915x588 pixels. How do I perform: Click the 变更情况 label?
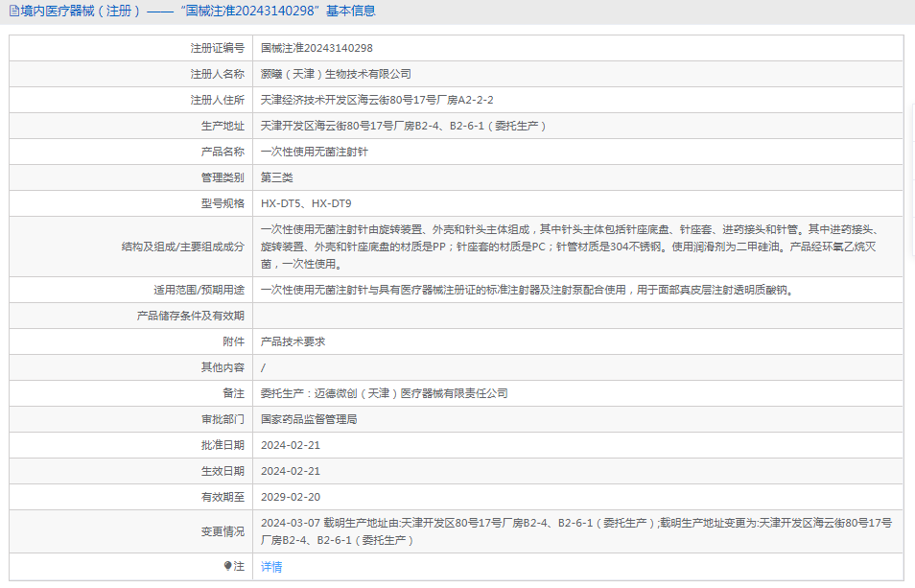point(223,531)
